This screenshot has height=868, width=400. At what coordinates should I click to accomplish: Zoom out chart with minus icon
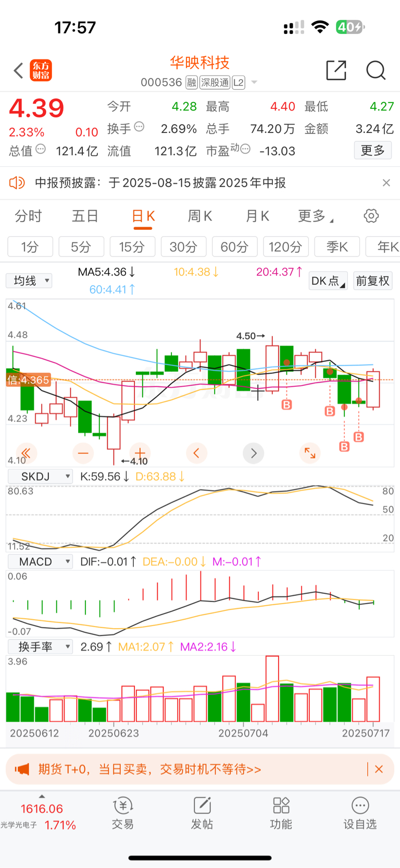83,453
